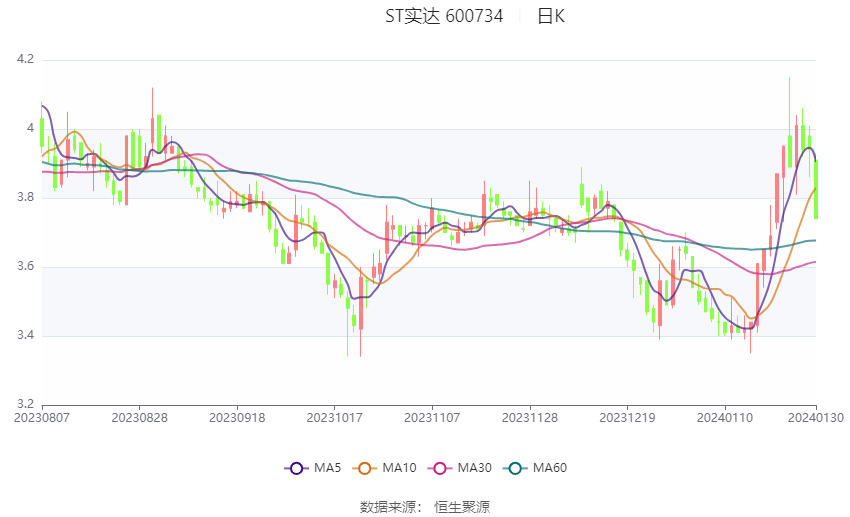
Task: Select the 20230807 date axis label
Action: [42, 418]
